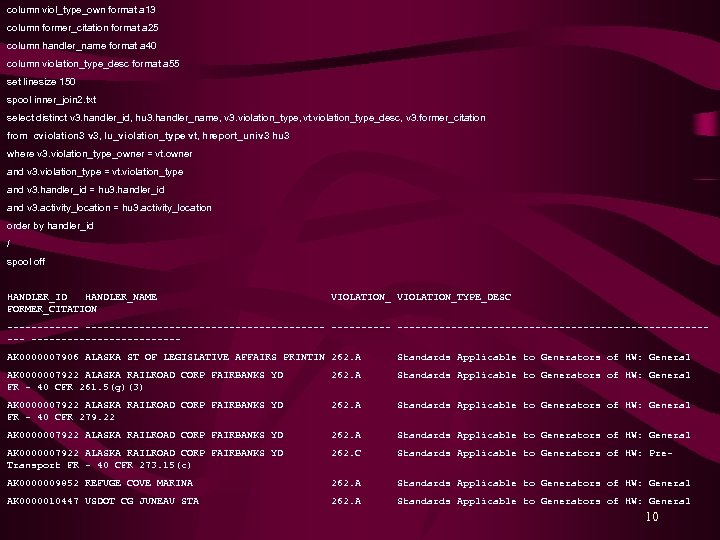Click 'and v3.activity_location = hu3.activity_location' line
Screen dimensions: 720x540
pos(109,208)
